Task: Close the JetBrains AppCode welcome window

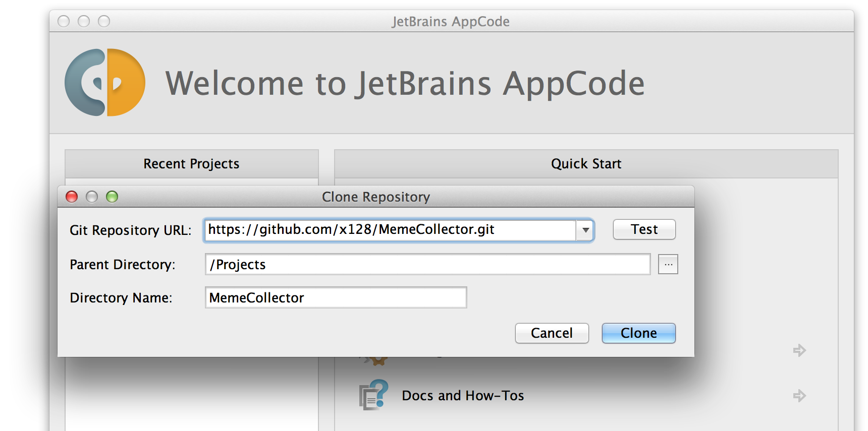Action: tap(64, 21)
